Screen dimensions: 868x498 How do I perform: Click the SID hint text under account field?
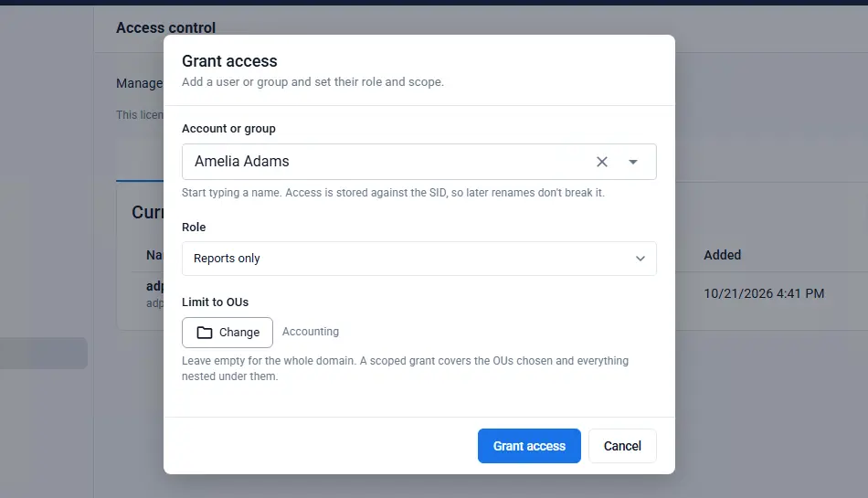coord(393,193)
